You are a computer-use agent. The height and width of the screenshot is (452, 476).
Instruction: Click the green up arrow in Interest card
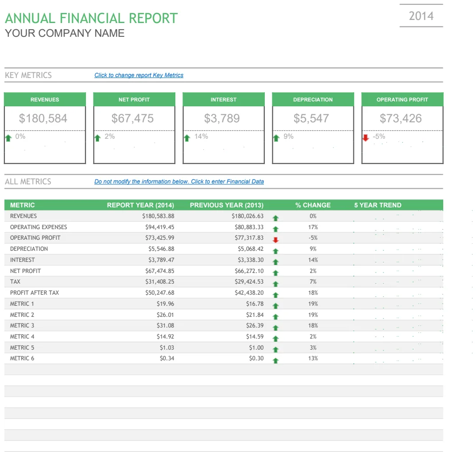coord(187,138)
